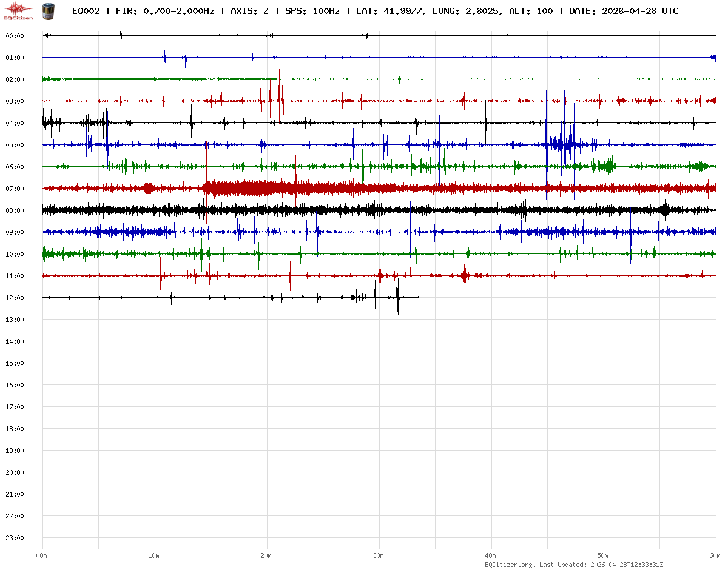The height and width of the screenshot is (570, 728).
Task: Click the 60m minute axis label
Action: coord(715,555)
